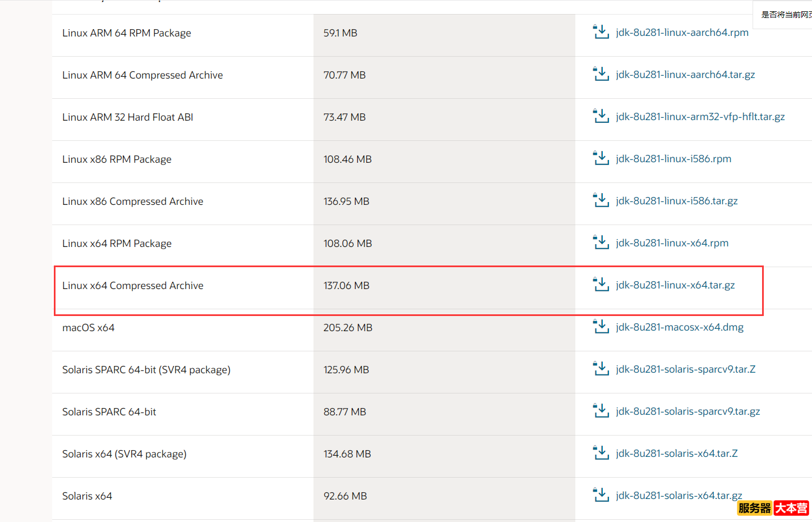Screen dimensions: 812x522
Task: Click download icon for jdk-8u281-linux-x64.tar.gz
Action: coord(601,285)
